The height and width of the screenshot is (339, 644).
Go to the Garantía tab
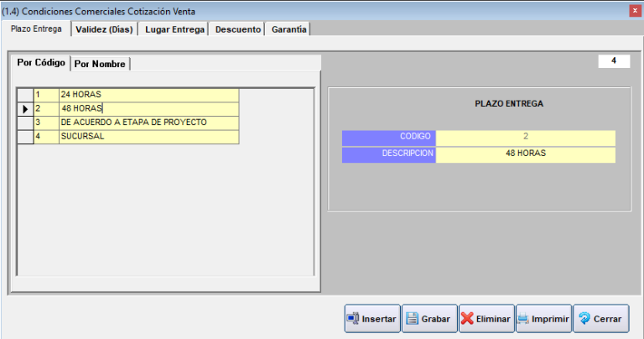tap(289, 29)
